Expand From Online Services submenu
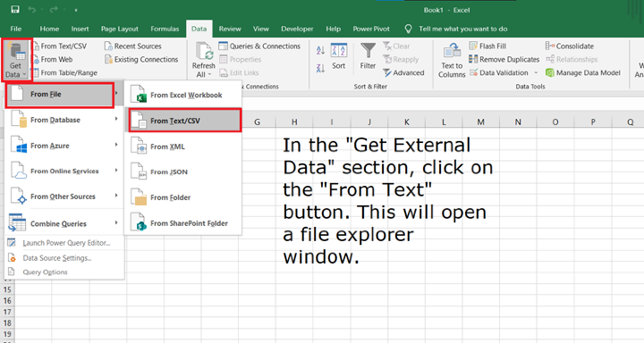644x343 pixels. pos(64,171)
